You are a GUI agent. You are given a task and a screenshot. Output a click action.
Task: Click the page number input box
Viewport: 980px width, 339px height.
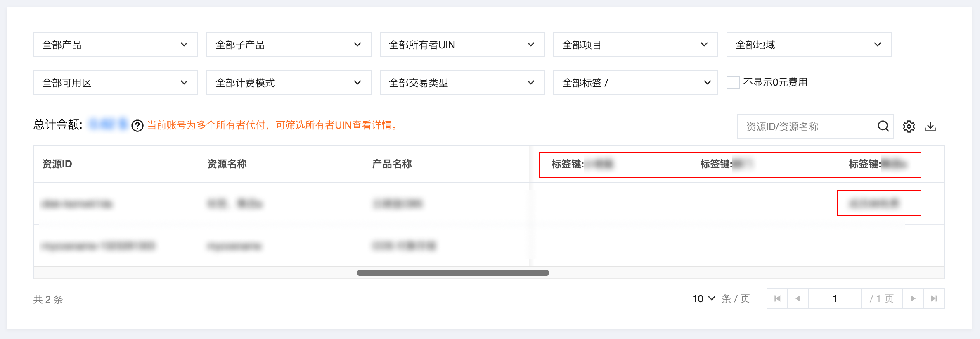834,298
